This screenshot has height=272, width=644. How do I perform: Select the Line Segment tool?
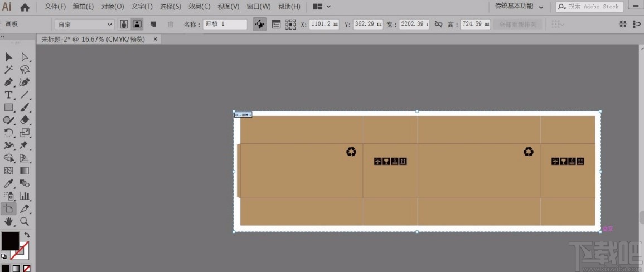click(x=24, y=95)
